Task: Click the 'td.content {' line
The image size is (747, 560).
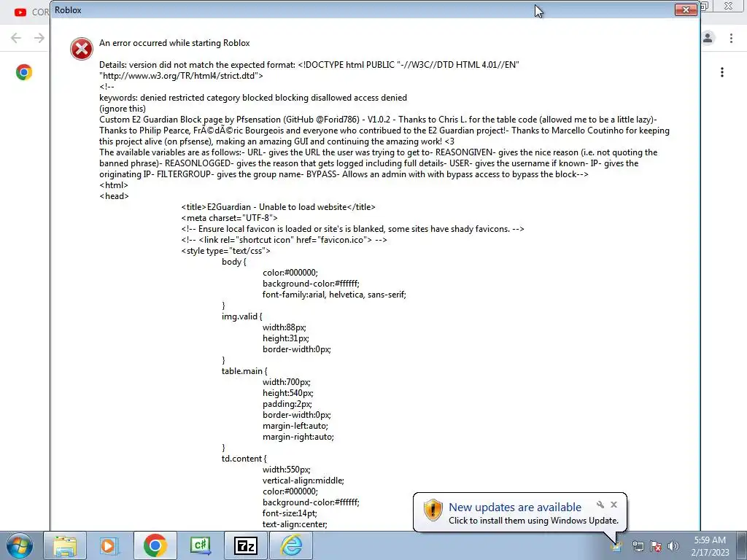Action: [244, 459]
